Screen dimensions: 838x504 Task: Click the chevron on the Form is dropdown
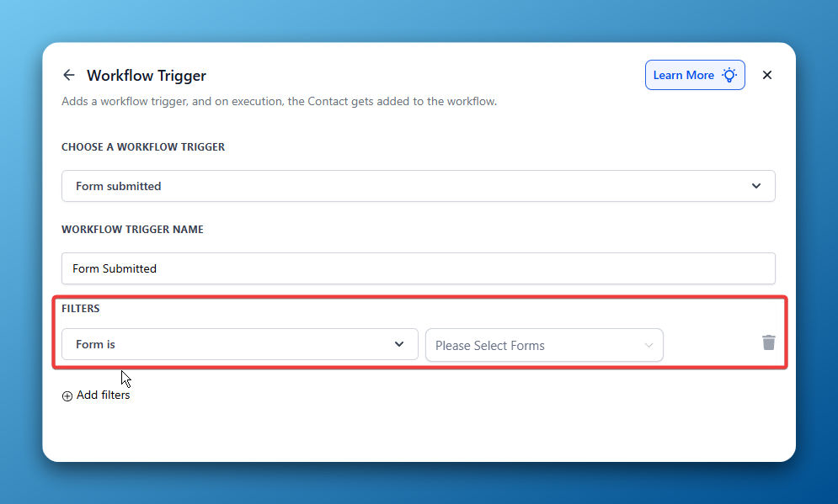[399, 344]
